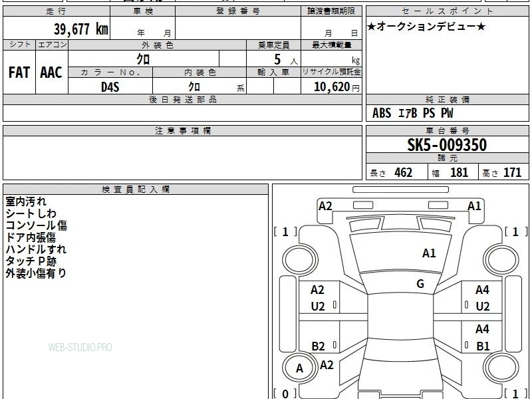Select the width value 181
Image resolution: width=532 pixels, height=399 pixels.
(x=459, y=172)
